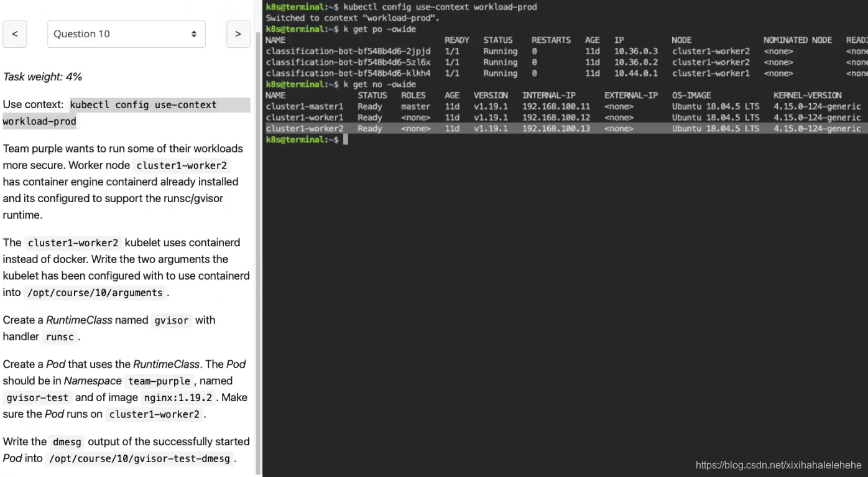Screen dimensions: 868x477
Task: Click the ROLES column header
Action: click(413, 95)
